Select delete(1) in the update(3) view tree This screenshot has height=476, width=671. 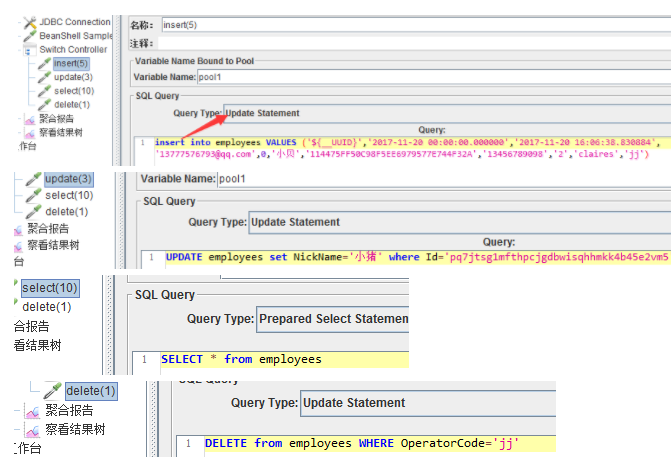click(x=66, y=211)
